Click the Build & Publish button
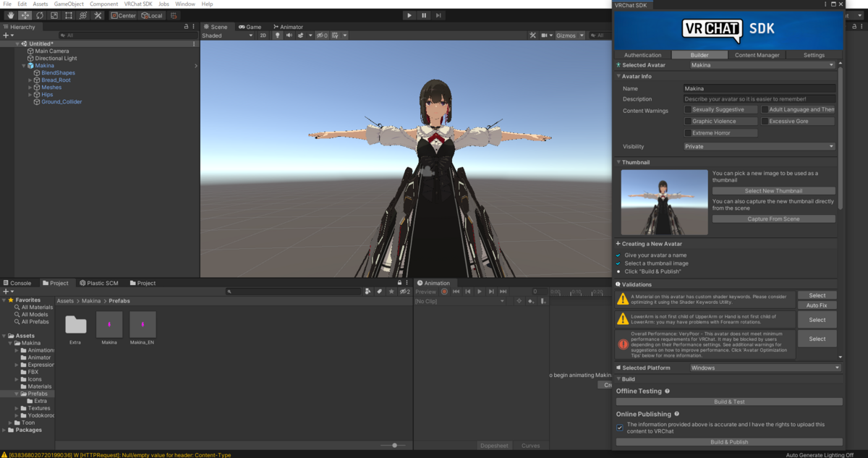Screen dimensions: 868x458 (729, 442)
